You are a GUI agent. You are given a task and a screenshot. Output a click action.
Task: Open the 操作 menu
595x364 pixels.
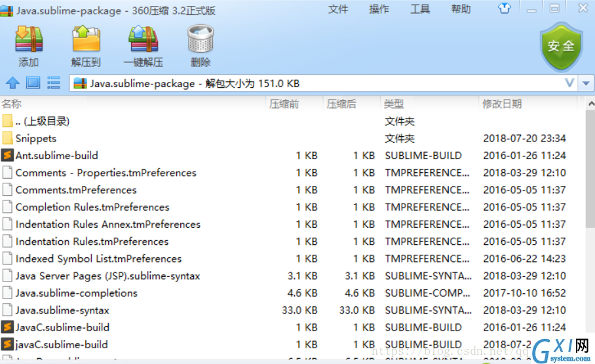coord(379,9)
